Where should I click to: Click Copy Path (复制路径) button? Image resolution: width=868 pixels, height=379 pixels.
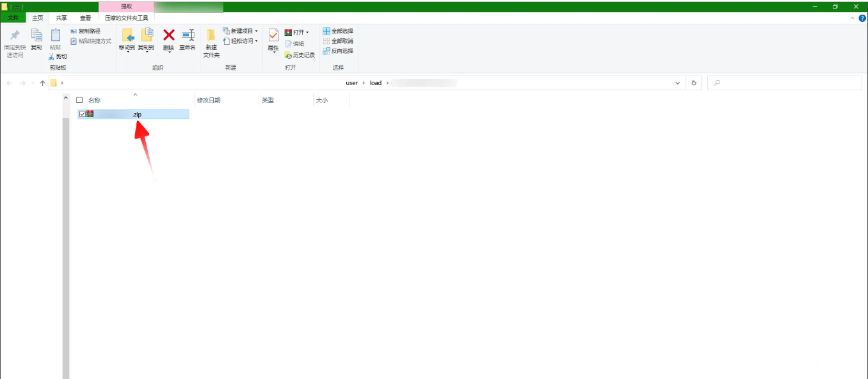point(85,31)
